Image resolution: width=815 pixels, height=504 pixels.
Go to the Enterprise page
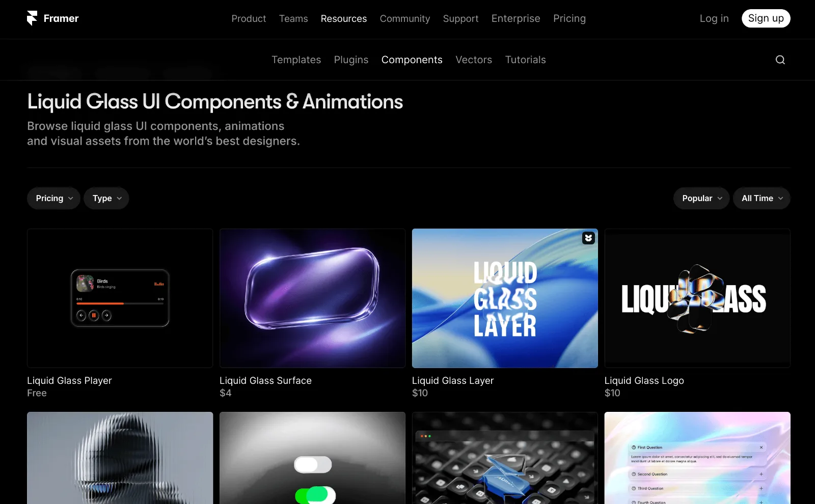515,19
